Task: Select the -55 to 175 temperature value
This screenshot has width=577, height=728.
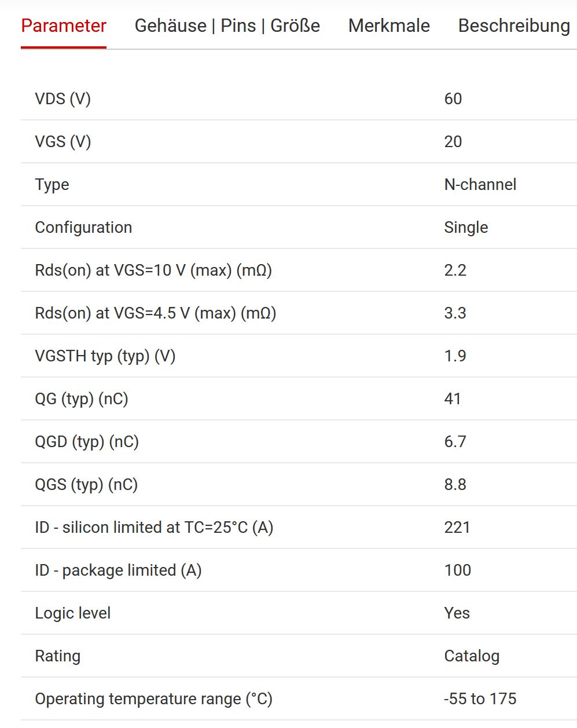Action: coord(480,698)
